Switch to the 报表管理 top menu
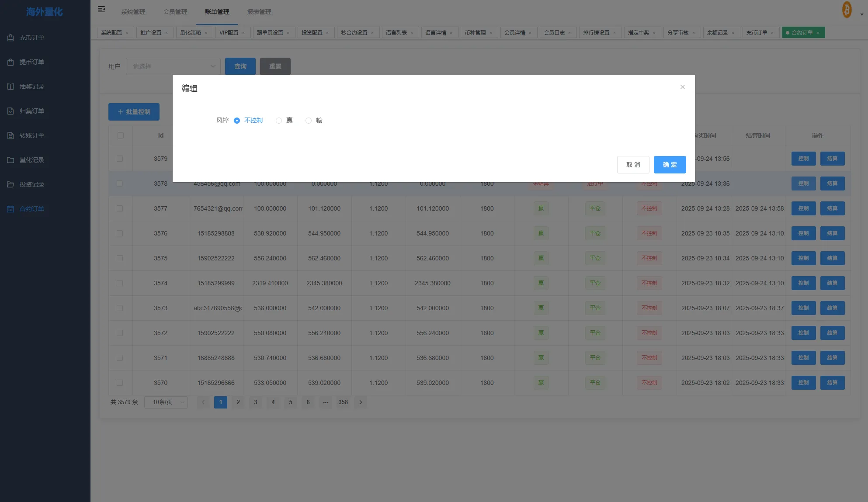 click(259, 12)
